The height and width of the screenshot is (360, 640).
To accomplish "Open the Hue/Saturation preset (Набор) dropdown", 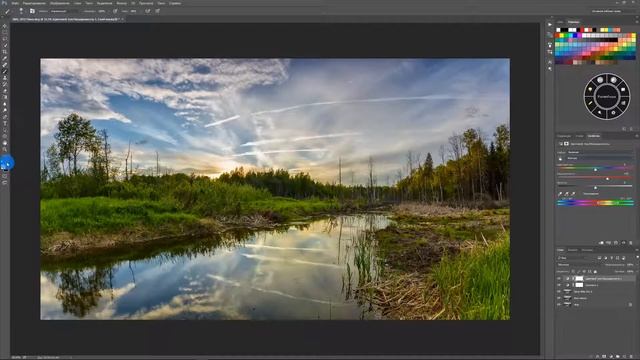I will click(x=600, y=152).
